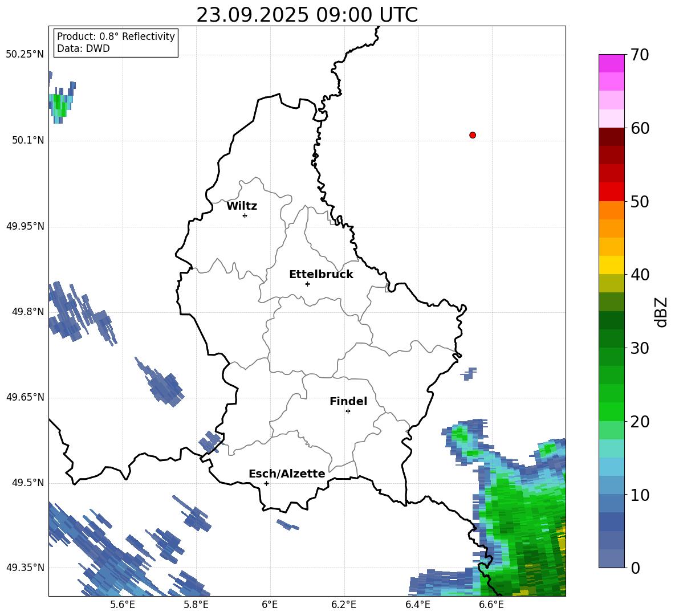Click the small blue echo east of Luxembourg border
This screenshot has height=616, width=675.
pyautogui.click(x=469, y=373)
